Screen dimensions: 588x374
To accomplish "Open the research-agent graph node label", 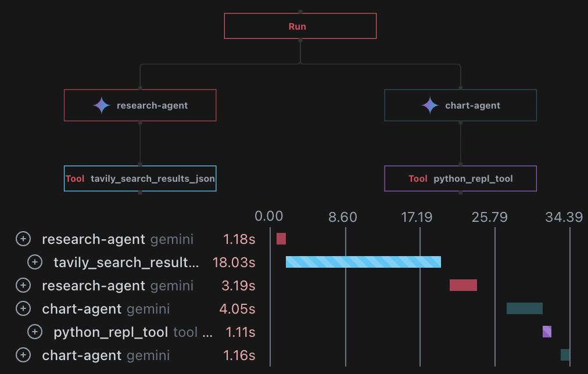I will pos(152,106).
